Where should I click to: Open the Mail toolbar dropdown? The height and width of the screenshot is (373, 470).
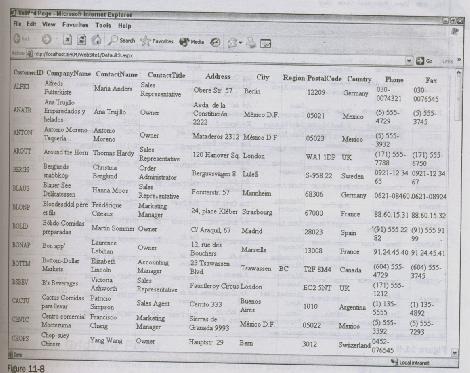[x=235, y=43]
